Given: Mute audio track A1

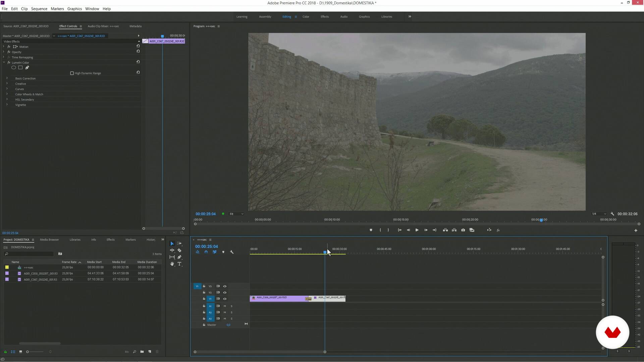Looking at the screenshot, I should pos(225,306).
